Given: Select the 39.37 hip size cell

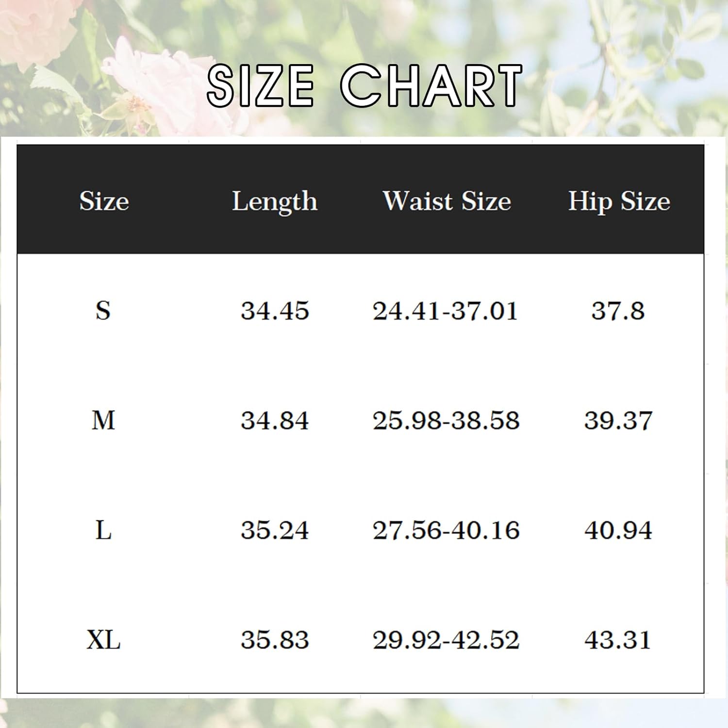Looking at the screenshot, I should (x=618, y=420).
